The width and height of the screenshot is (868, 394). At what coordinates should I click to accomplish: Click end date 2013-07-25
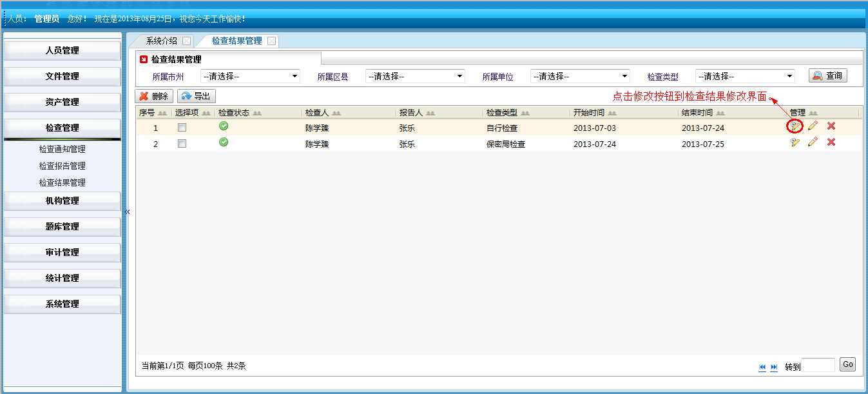(703, 144)
